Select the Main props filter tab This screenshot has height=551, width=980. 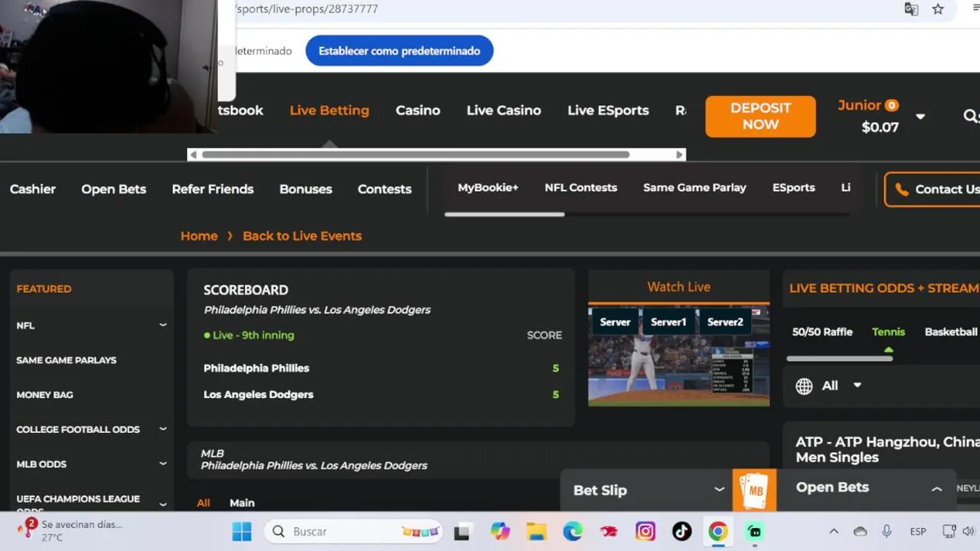pyautogui.click(x=242, y=503)
